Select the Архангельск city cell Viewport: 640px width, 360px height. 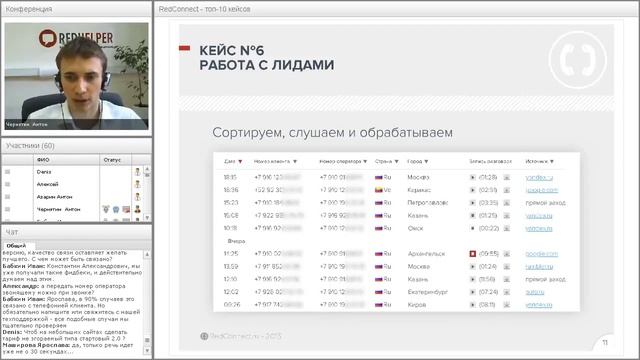(426, 254)
